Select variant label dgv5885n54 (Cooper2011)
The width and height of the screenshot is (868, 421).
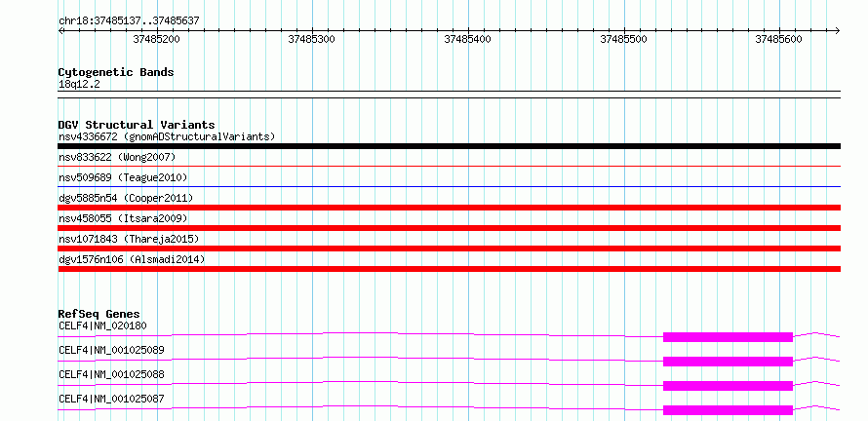coord(126,198)
